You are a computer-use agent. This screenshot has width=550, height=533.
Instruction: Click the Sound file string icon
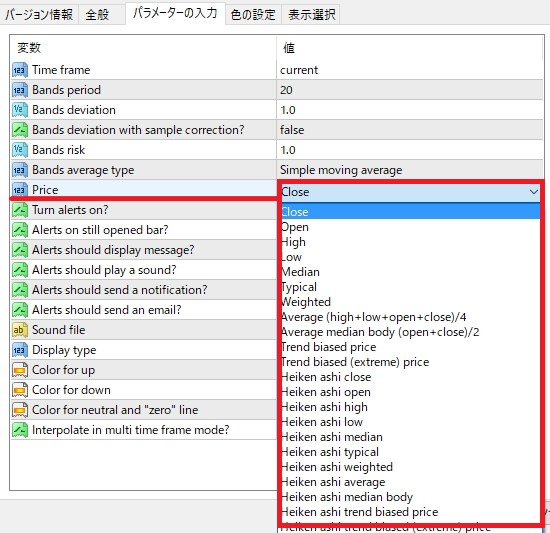coord(20,330)
